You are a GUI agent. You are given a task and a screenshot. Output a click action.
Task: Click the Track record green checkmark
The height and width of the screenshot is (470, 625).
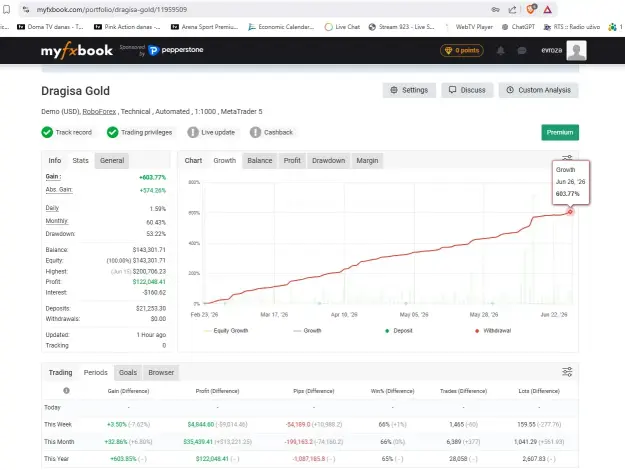click(x=47, y=132)
